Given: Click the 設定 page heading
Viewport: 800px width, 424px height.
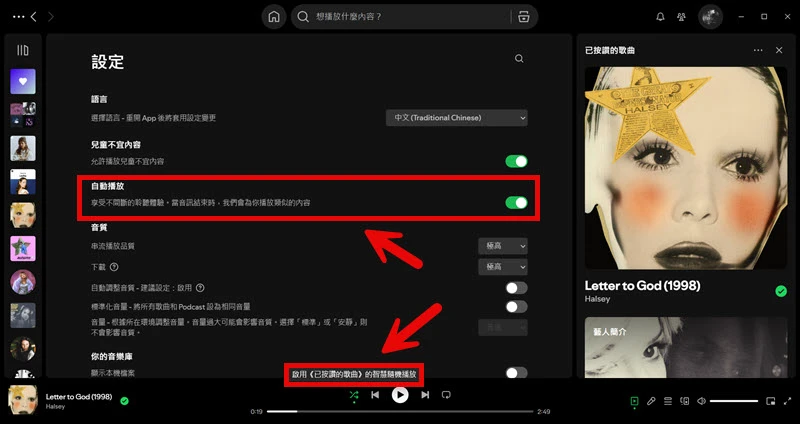Looking at the screenshot, I should click(x=108, y=62).
